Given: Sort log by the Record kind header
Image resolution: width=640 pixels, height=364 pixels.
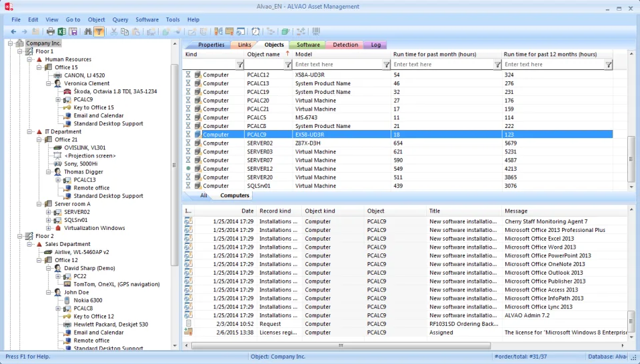Looking at the screenshot, I should click(279, 211).
